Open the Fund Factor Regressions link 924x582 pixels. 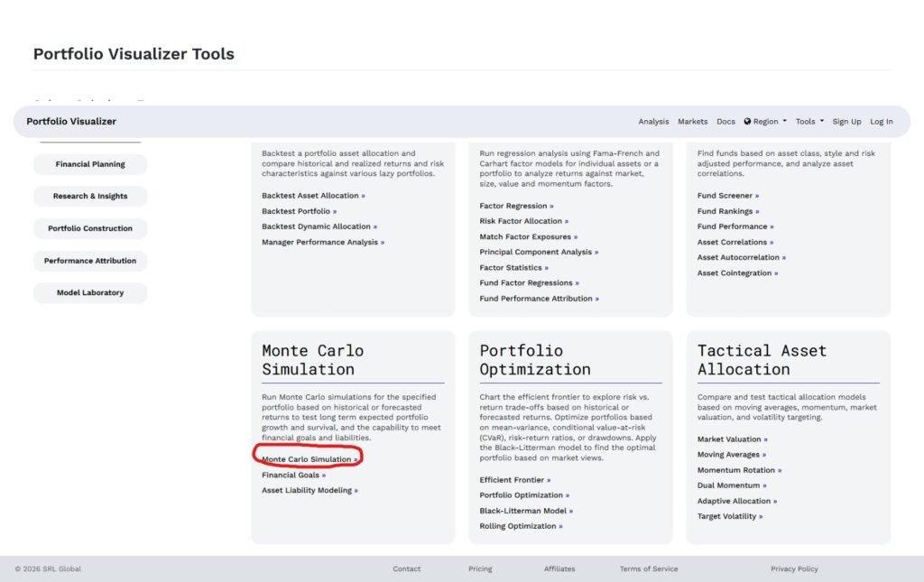pyautogui.click(x=529, y=282)
